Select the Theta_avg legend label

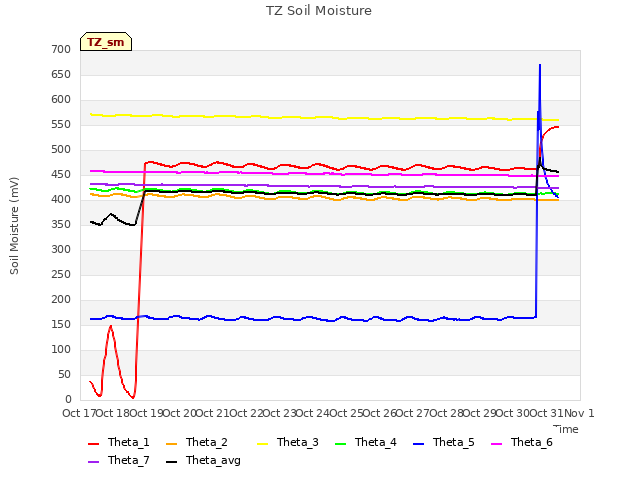(213, 460)
